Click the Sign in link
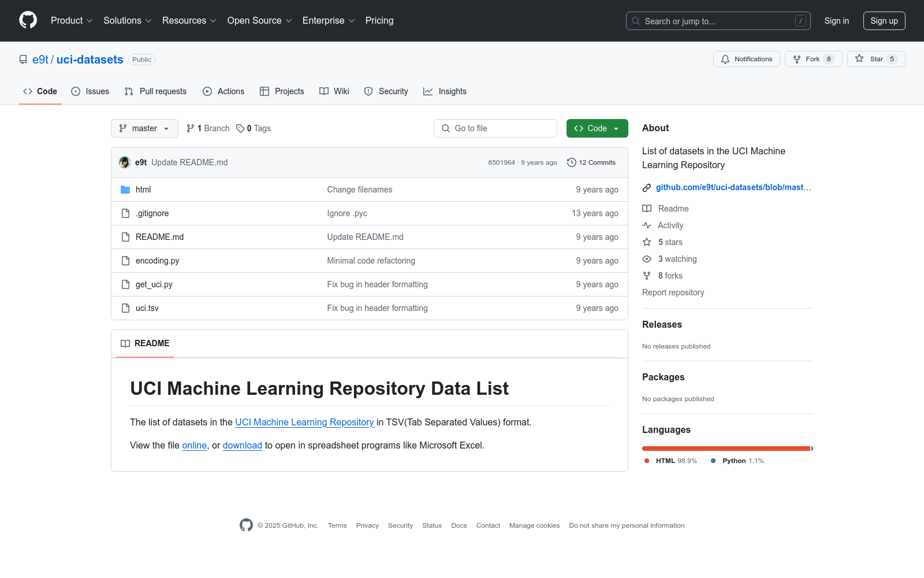The height and width of the screenshot is (578, 924). coord(837,21)
